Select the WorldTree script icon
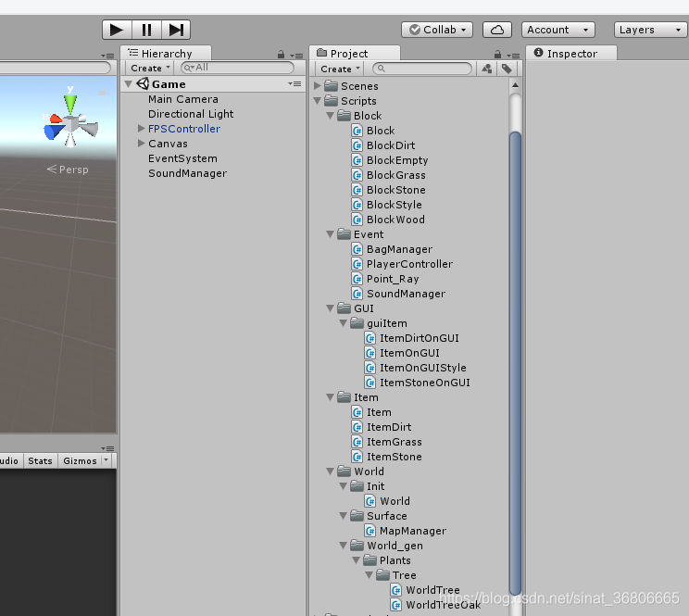The height and width of the screenshot is (616, 689). click(x=396, y=590)
